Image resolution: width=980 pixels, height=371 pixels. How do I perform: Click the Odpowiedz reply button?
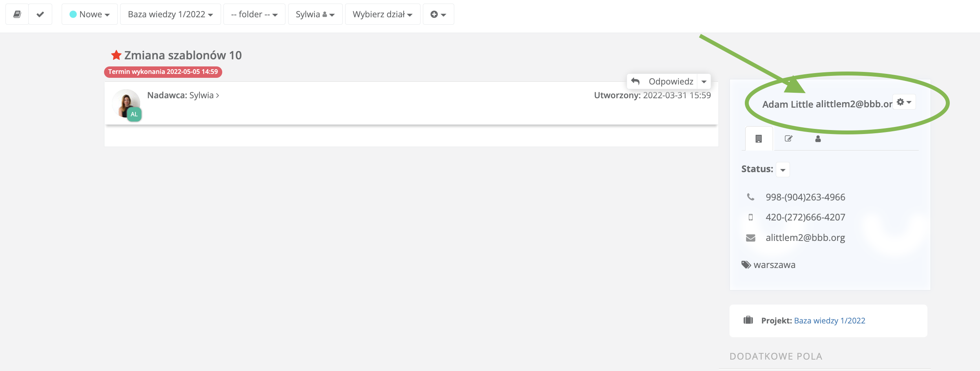pos(662,81)
